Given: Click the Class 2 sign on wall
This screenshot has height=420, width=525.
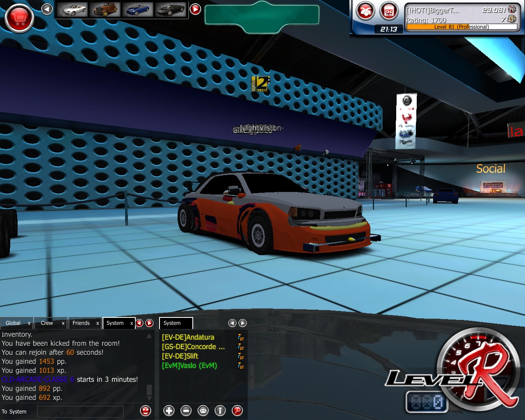Looking at the screenshot, I should [260, 84].
